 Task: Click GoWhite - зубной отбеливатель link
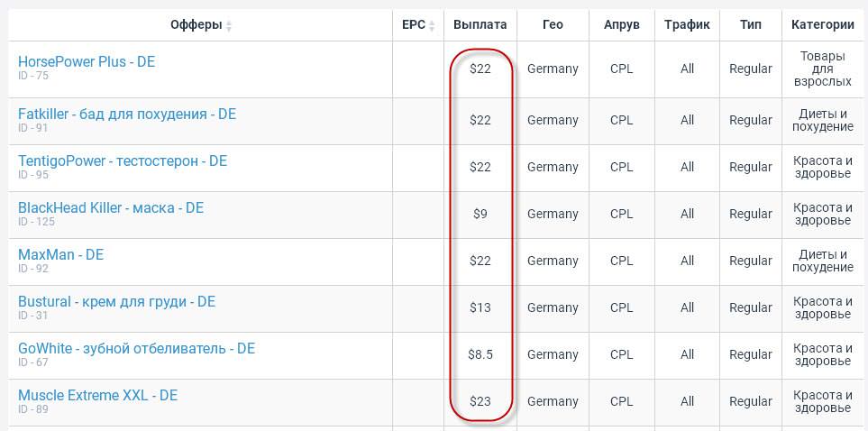137,349
